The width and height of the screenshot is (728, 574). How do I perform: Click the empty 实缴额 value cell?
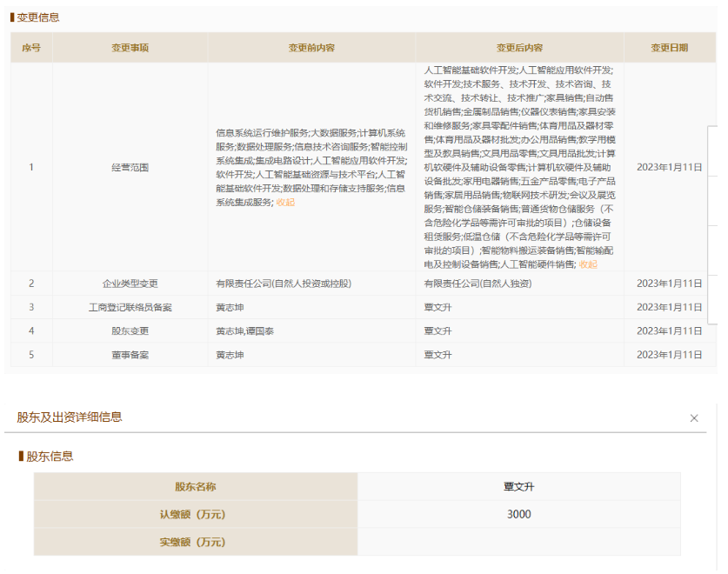point(518,542)
